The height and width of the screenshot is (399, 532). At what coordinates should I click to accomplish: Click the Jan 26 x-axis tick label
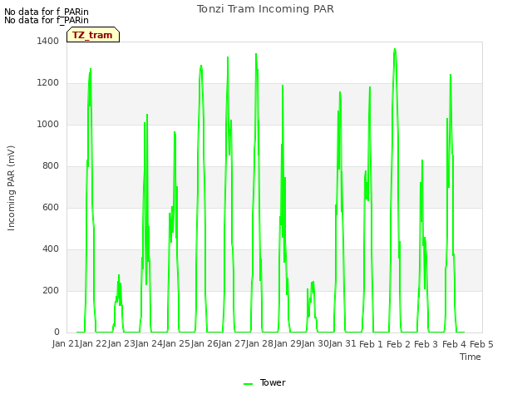pos(204,344)
